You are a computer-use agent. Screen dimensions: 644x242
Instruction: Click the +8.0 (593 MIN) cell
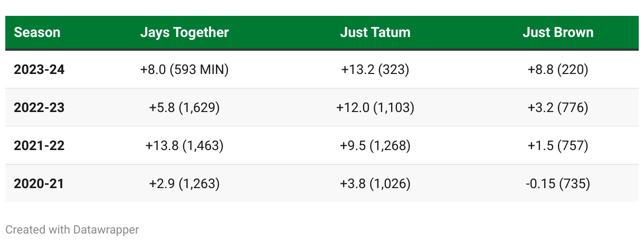coord(184,69)
